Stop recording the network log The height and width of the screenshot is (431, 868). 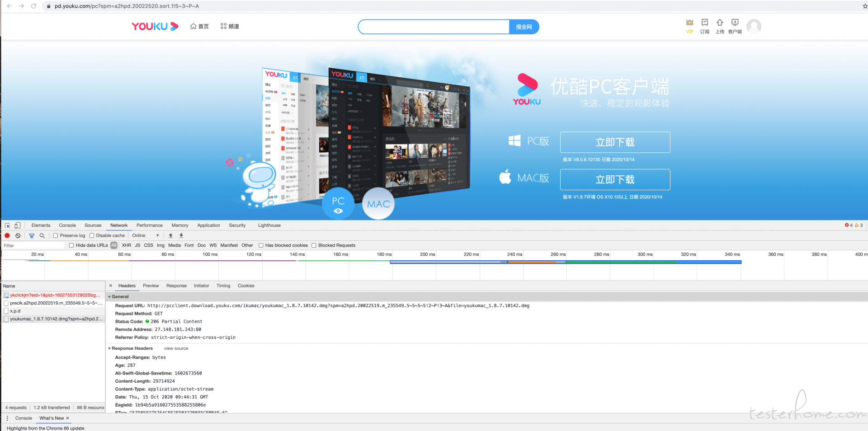click(x=7, y=235)
